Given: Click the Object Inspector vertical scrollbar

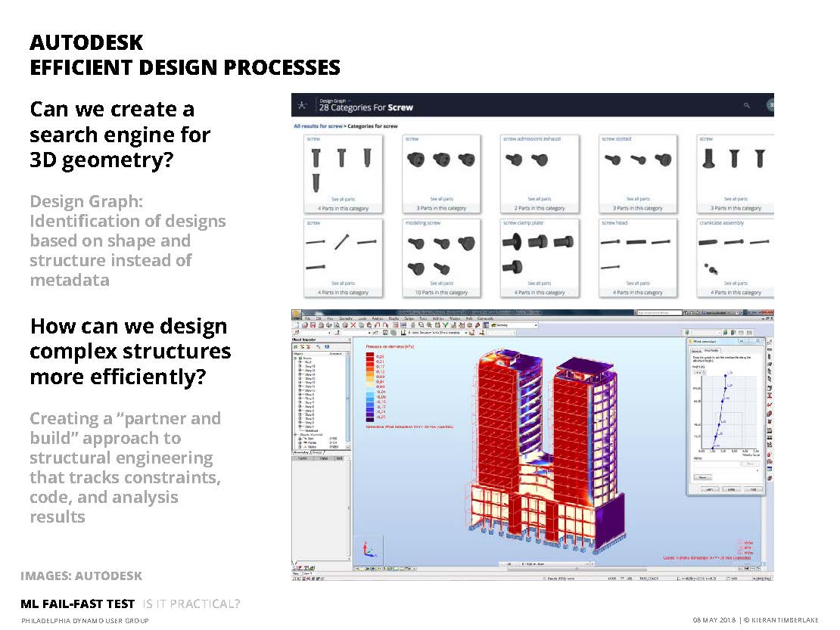Looking at the screenshot, I should point(347,399).
